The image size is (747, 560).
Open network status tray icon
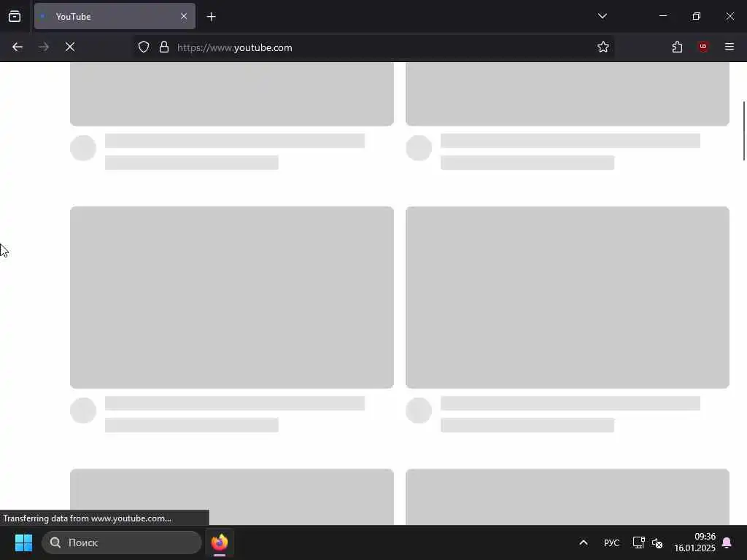click(x=638, y=542)
